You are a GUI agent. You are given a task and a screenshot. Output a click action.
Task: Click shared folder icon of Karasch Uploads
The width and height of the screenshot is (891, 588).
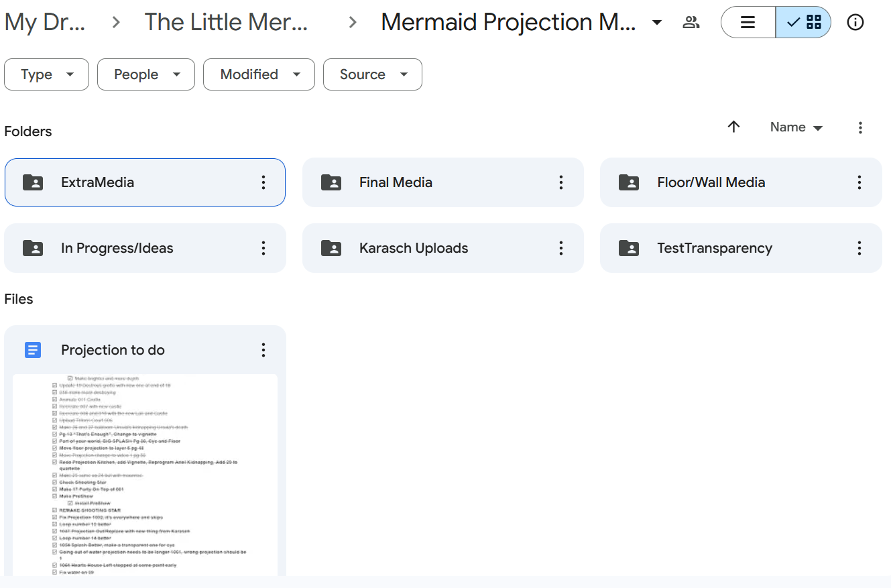[x=331, y=248]
